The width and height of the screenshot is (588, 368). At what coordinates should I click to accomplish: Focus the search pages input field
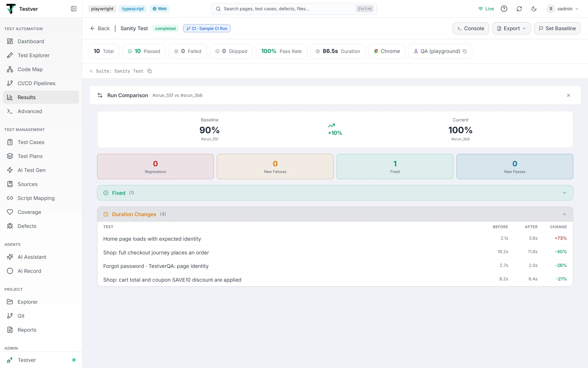294,9
